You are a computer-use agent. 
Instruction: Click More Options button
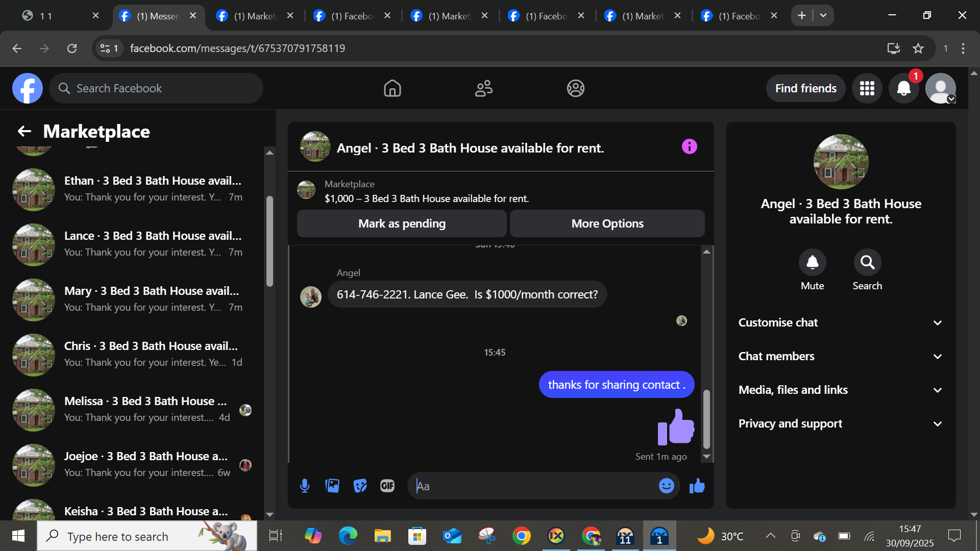(x=607, y=223)
